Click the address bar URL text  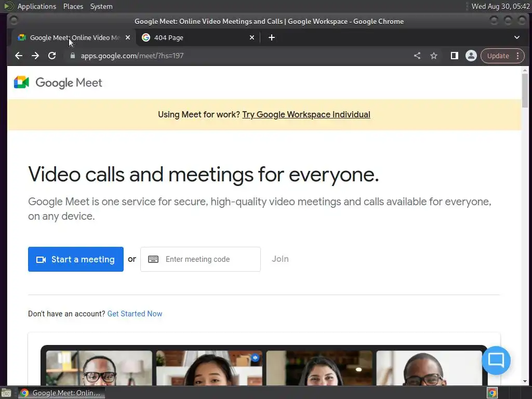tap(132, 56)
